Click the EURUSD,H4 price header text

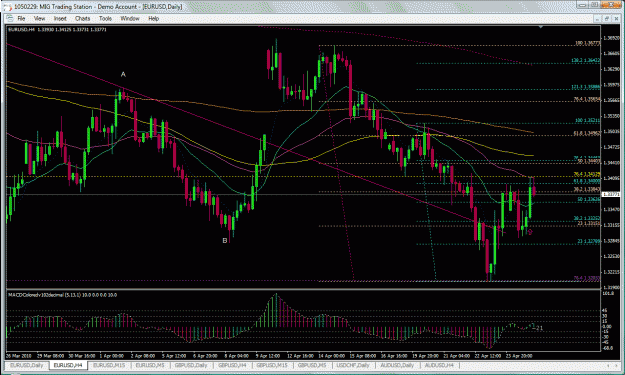(57, 29)
